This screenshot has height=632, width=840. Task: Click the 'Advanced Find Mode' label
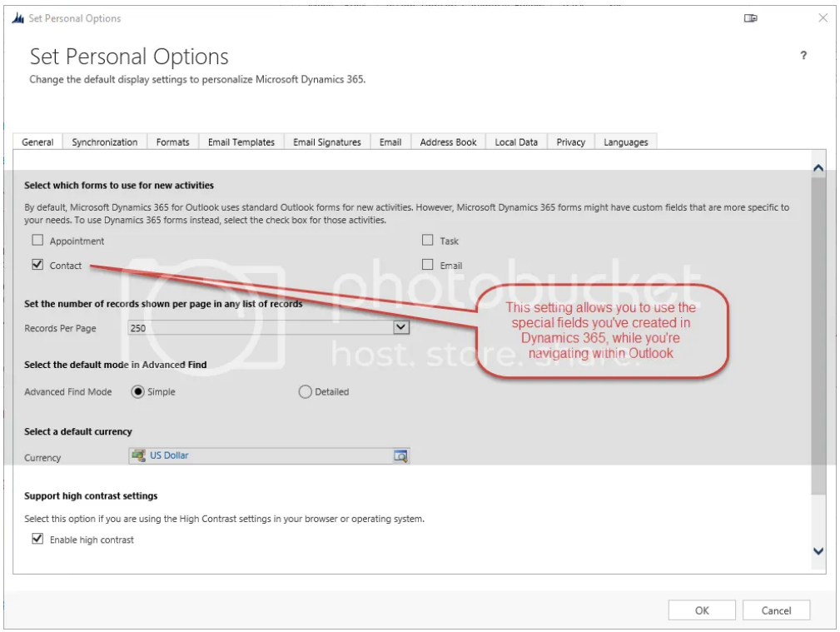(68, 392)
